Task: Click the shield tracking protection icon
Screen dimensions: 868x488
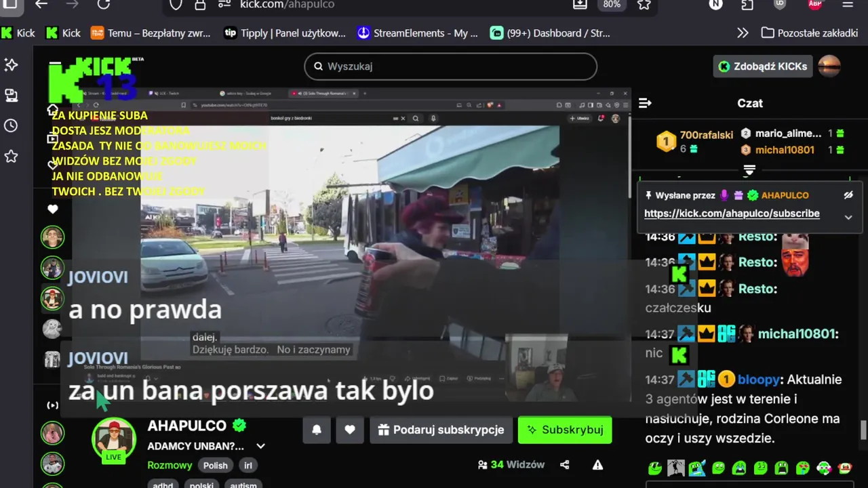Action: click(x=176, y=4)
